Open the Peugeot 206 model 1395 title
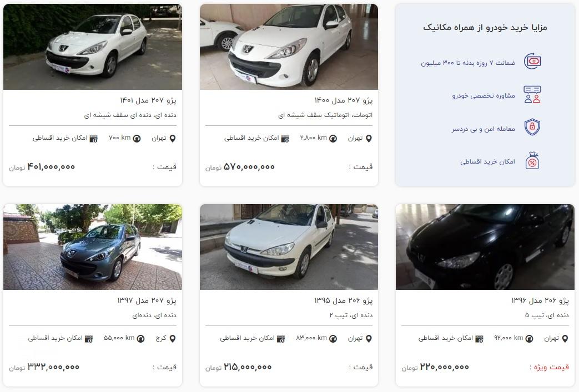The image size is (579, 392). tap(344, 301)
